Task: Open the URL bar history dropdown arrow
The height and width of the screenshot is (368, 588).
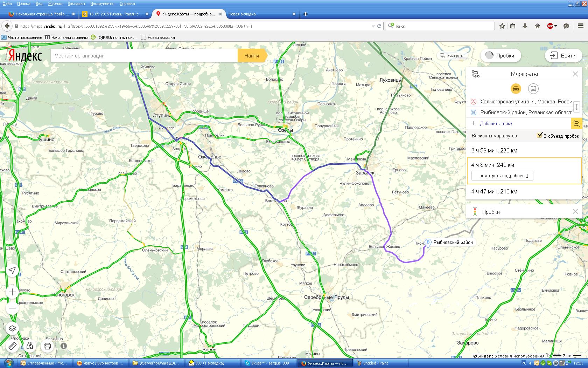Action: tap(373, 26)
